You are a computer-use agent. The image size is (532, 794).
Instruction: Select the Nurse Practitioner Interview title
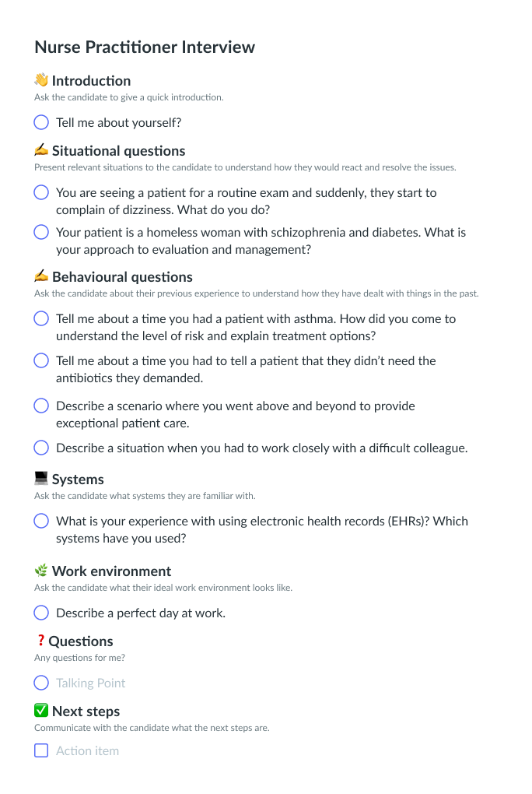145,47
